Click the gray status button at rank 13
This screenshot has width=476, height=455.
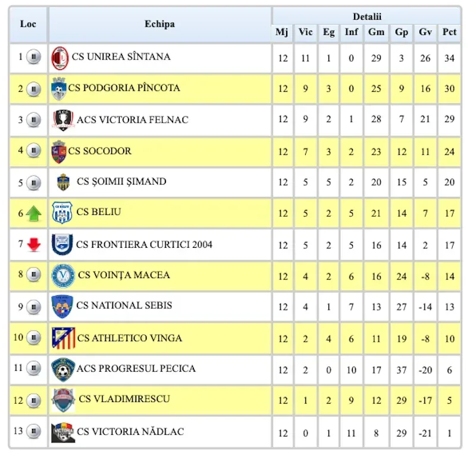click(x=33, y=431)
